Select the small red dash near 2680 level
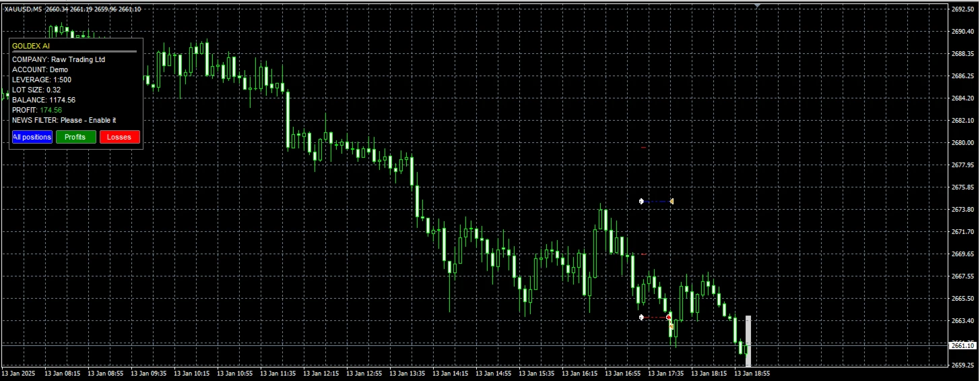 [x=644, y=147]
